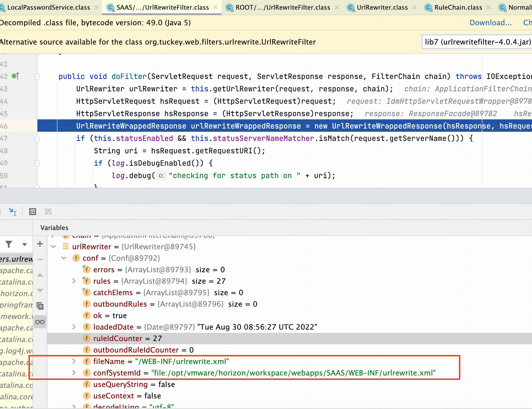Switch to UrlRewriter.class tab

[382, 7]
